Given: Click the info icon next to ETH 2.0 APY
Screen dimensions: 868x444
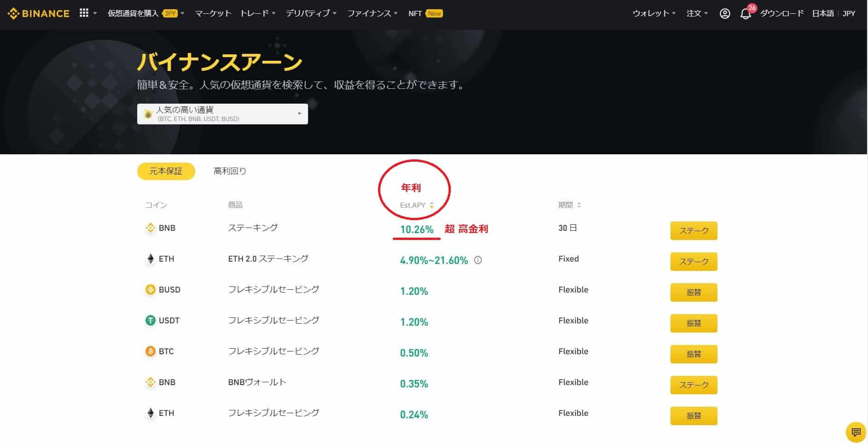Looking at the screenshot, I should (478, 260).
